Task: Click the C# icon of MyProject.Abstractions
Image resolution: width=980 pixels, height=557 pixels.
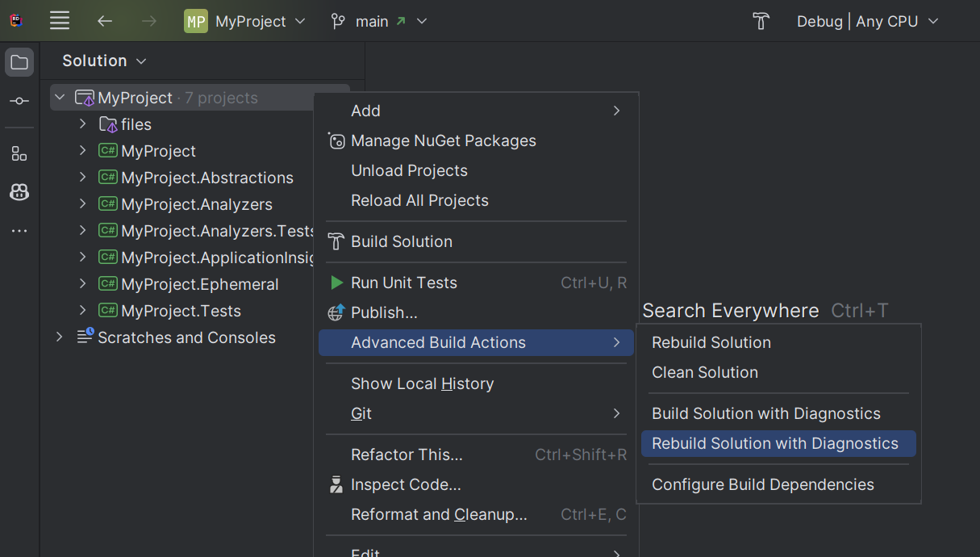Action: 108,178
